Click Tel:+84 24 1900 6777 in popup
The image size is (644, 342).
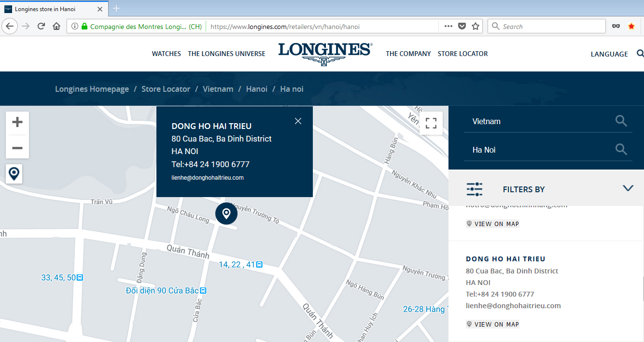click(210, 164)
